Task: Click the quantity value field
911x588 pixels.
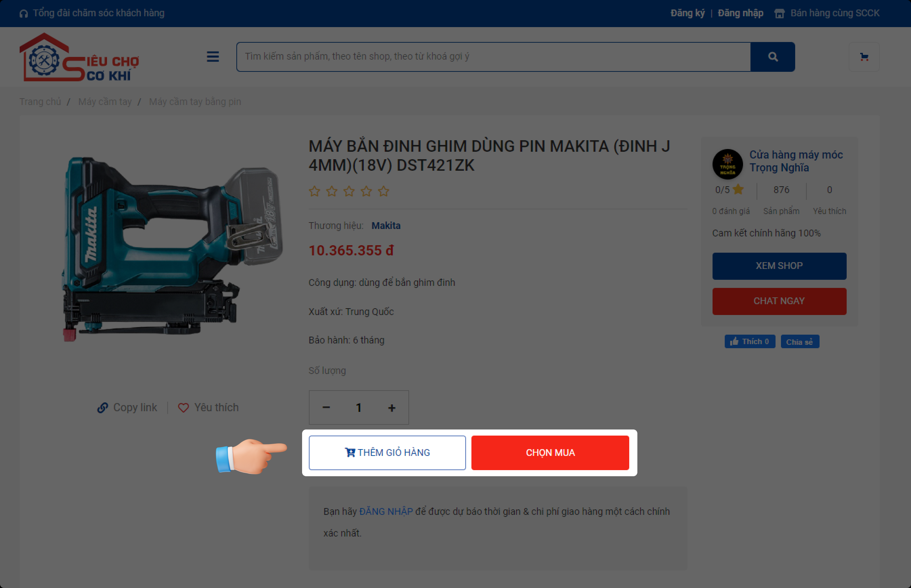Action: 359,407
